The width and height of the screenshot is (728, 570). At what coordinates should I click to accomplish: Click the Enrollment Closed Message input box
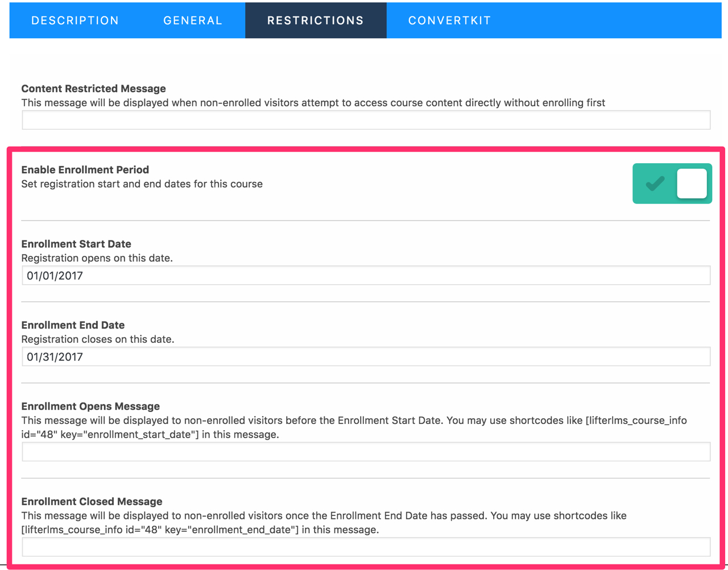click(x=366, y=547)
